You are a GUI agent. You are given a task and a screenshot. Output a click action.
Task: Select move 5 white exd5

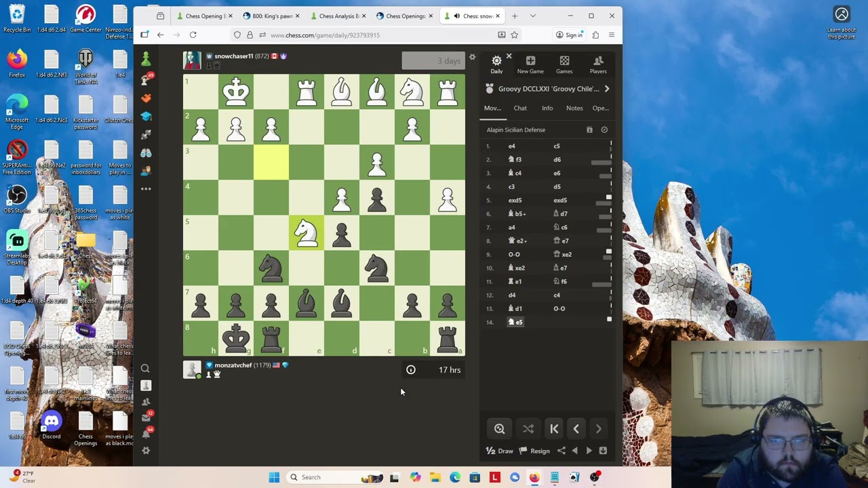(x=515, y=200)
